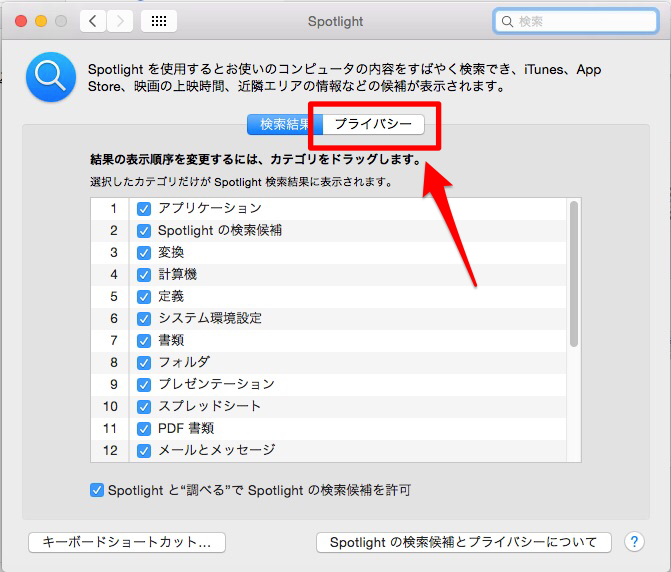Disable the 定義 category
This screenshot has height=572, width=671.
pyautogui.click(x=144, y=297)
